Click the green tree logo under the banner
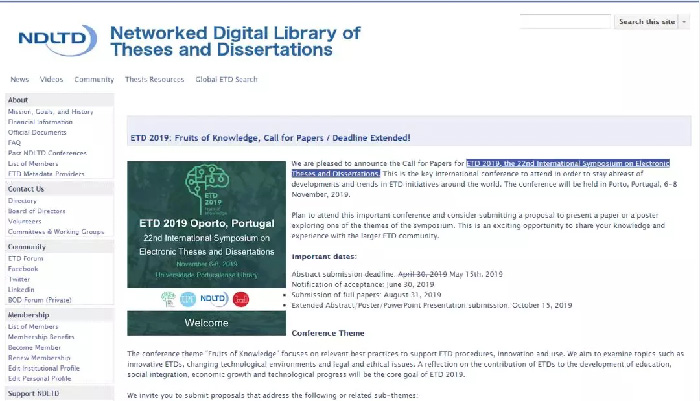 [x=168, y=299]
